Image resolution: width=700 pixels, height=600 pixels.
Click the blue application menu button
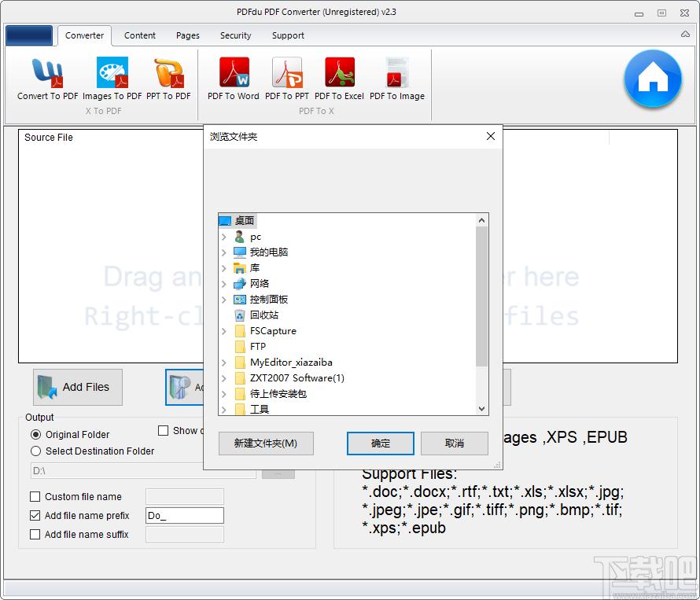click(x=29, y=35)
